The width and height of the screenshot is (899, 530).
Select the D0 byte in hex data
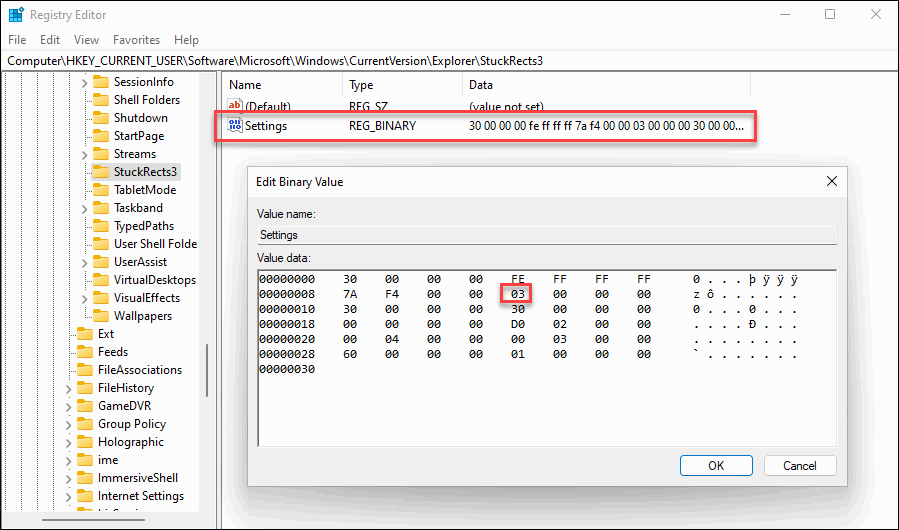[x=518, y=324]
